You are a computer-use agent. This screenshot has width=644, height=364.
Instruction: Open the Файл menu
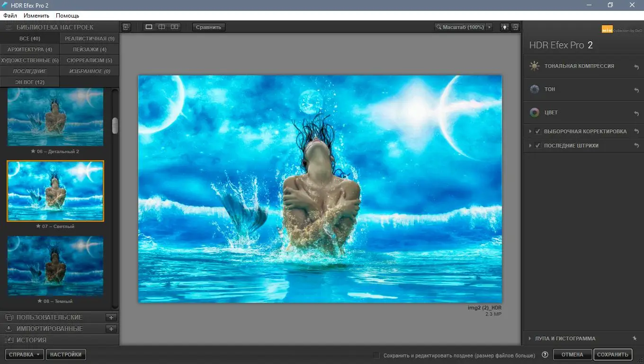[9, 15]
